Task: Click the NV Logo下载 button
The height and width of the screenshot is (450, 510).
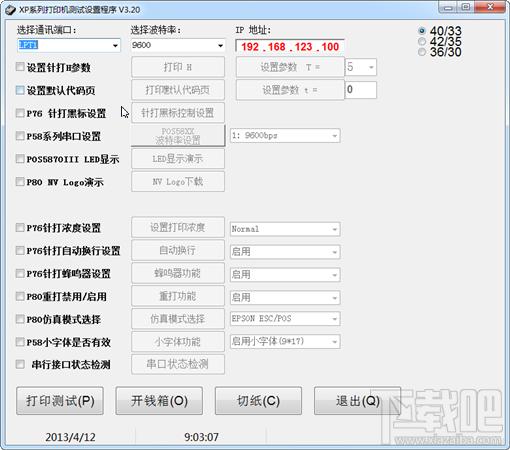Action: click(x=178, y=182)
